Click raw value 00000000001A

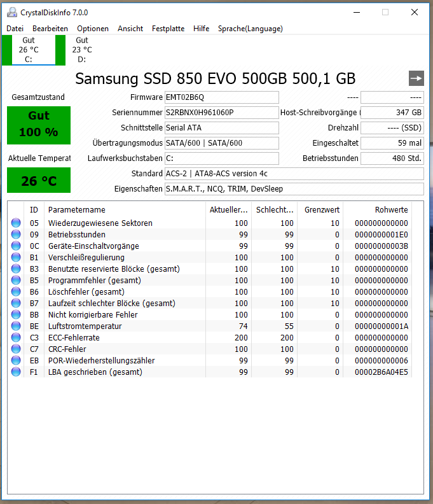[381, 326]
